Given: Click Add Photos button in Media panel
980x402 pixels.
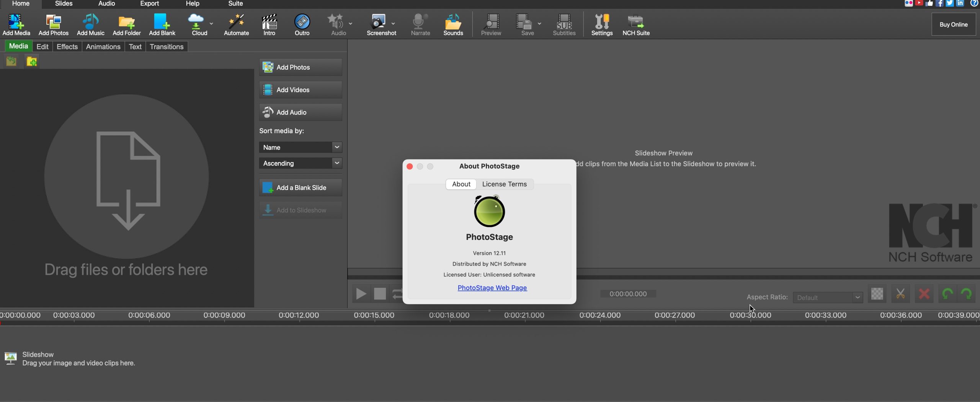Looking at the screenshot, I should pyautogui.click(x=301, y=67).
